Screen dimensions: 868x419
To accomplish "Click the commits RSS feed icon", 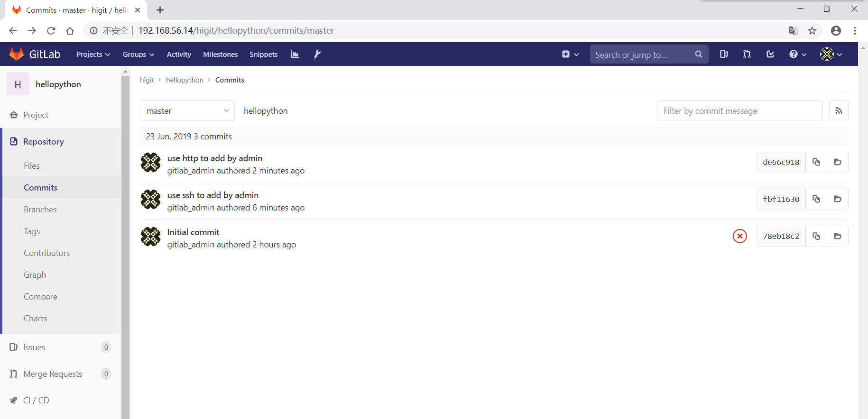I will (x=838, y=111).
